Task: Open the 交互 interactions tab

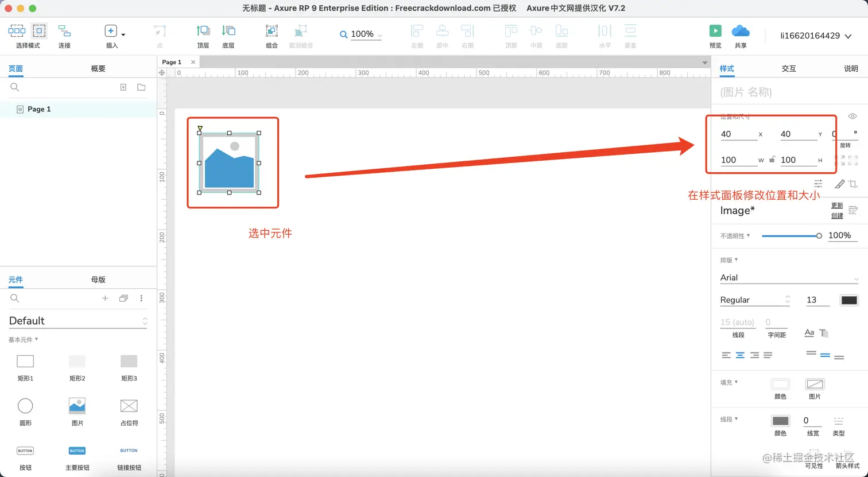Action: point(789,69)
